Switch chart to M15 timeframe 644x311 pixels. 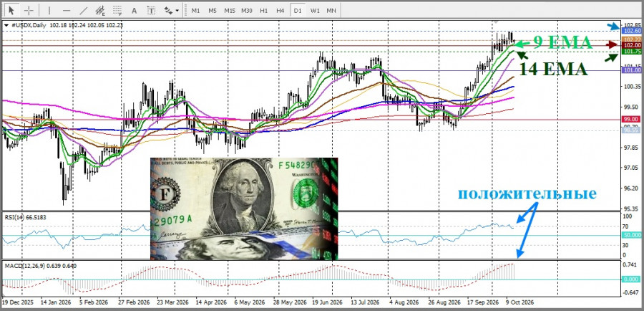tap(229, 11)
